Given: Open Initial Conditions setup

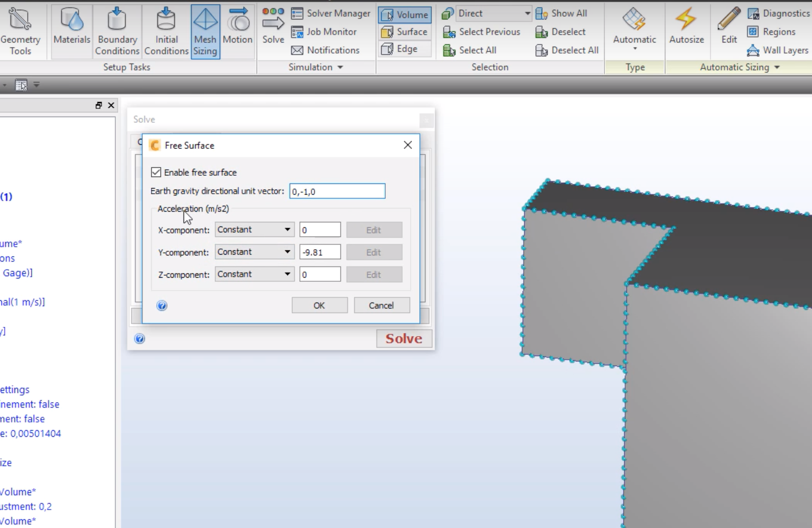Looking at the screenshot, I should (166, 32).
